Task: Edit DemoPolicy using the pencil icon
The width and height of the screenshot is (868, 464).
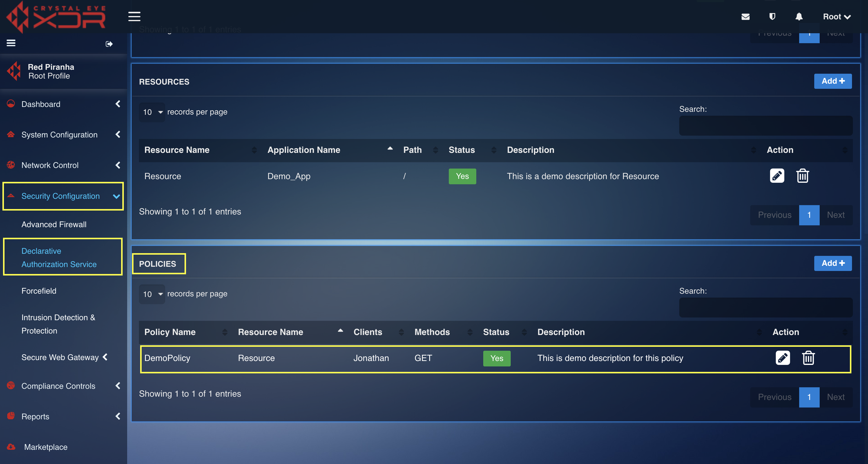Action: click(x=783, y=358)
